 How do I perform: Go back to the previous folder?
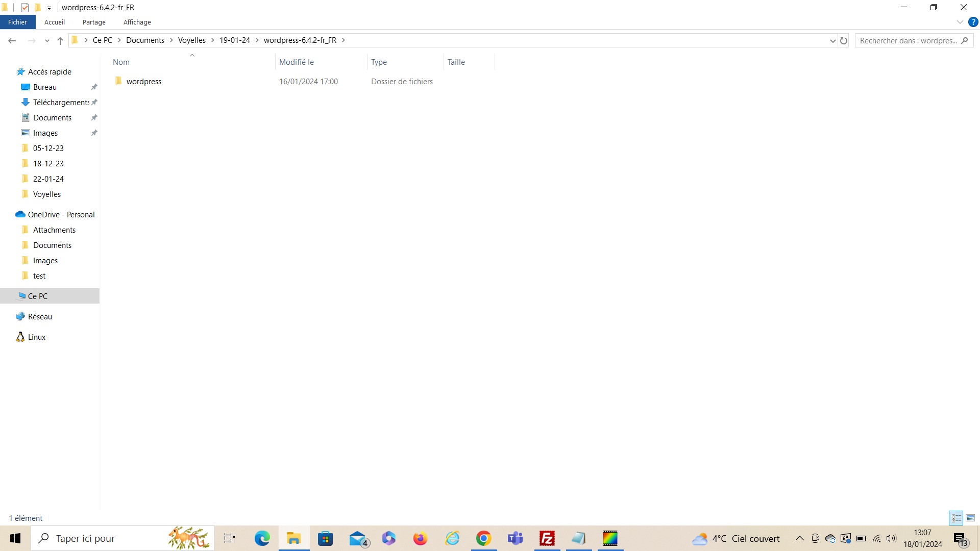tap(12, 41)
